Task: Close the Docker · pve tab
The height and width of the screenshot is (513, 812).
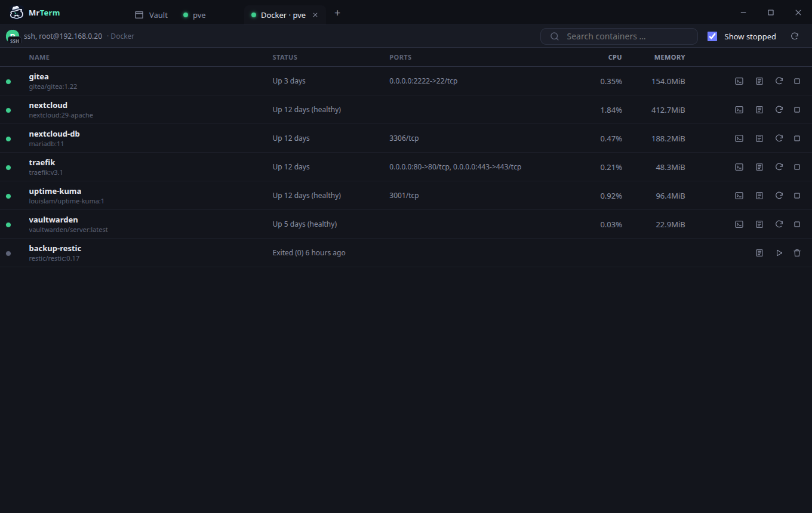Action: click(x=315, y=15)
